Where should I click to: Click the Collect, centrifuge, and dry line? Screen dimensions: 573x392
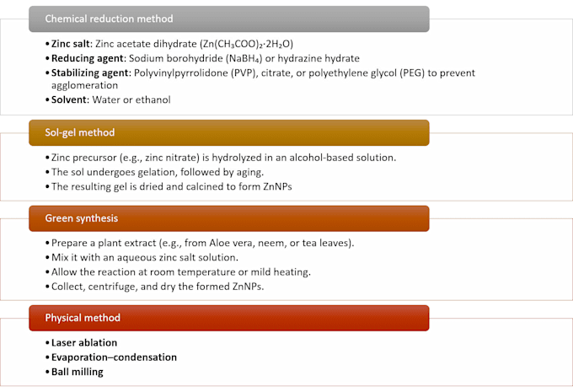click(154, 287)
